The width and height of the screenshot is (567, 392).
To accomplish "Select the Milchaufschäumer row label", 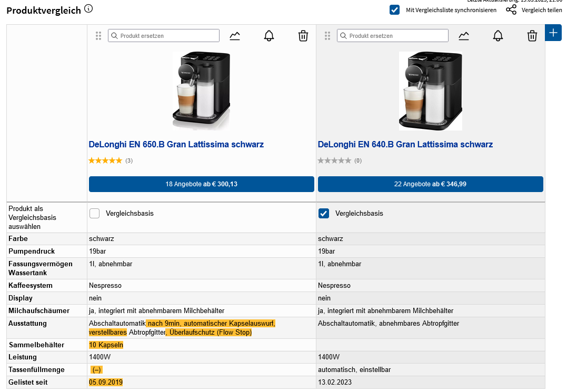I will point(39,311).
